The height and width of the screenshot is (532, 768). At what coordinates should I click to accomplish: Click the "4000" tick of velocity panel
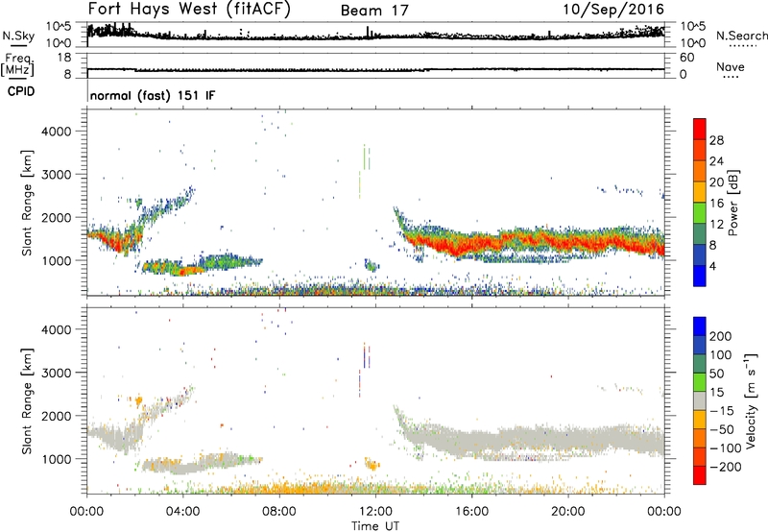(56, 329)
